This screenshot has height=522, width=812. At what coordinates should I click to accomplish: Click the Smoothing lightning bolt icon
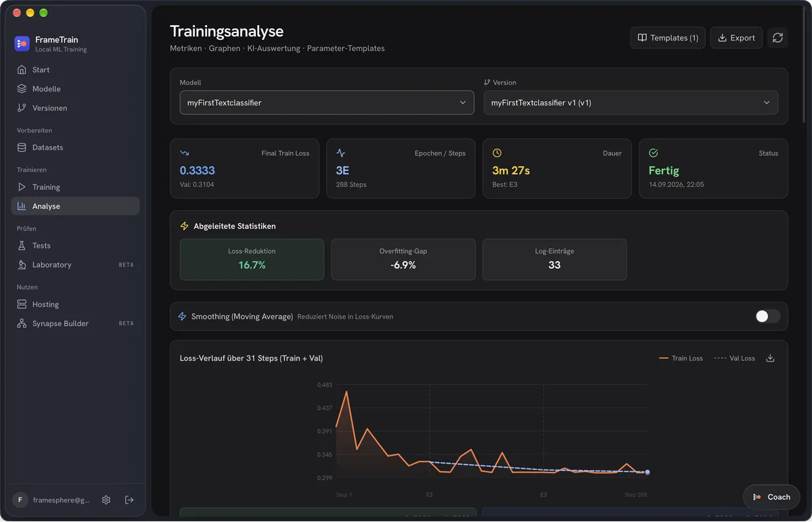pos(182,316)
